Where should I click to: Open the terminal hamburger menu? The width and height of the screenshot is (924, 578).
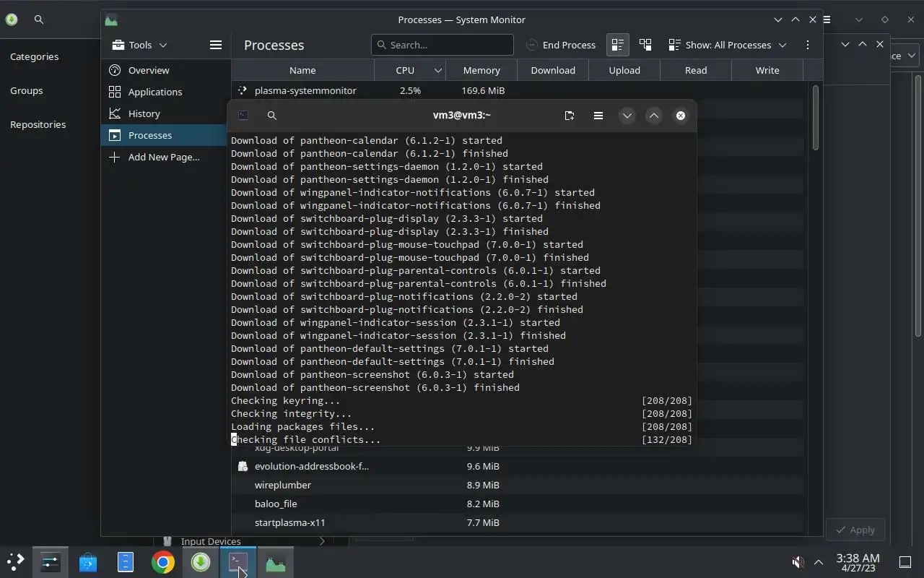point(598,116)
